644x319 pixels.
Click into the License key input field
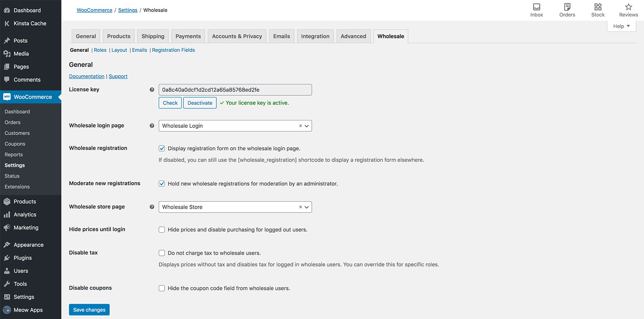tap(235, 90)
